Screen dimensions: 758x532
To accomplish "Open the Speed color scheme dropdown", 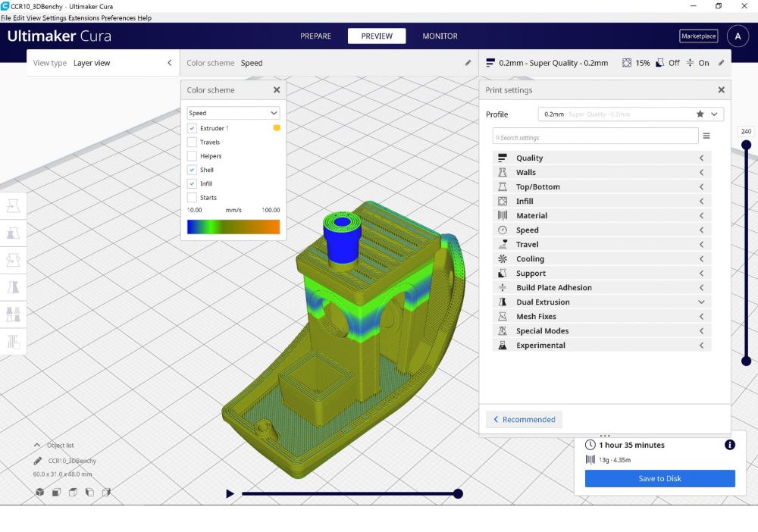I will (x=233, y=113).
